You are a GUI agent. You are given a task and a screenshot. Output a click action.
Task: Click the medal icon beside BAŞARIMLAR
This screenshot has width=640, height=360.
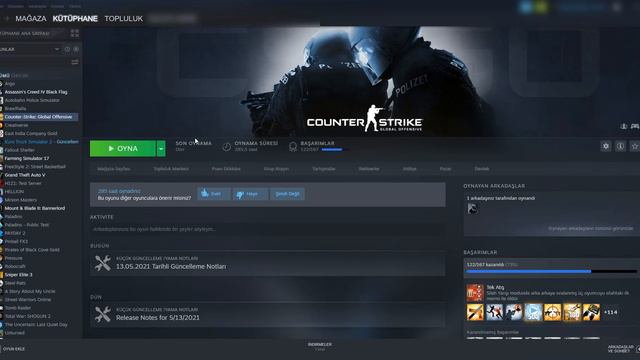(x=293, y=147)
